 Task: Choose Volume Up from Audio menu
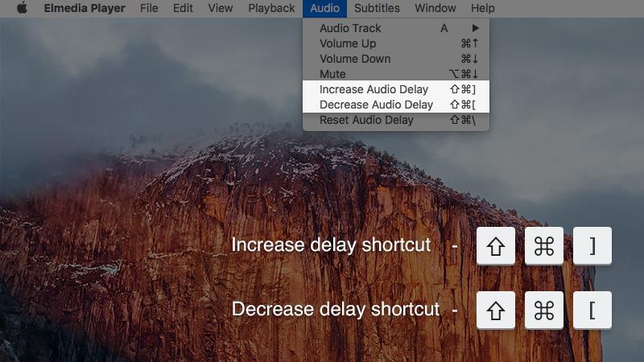coord(396,43)
